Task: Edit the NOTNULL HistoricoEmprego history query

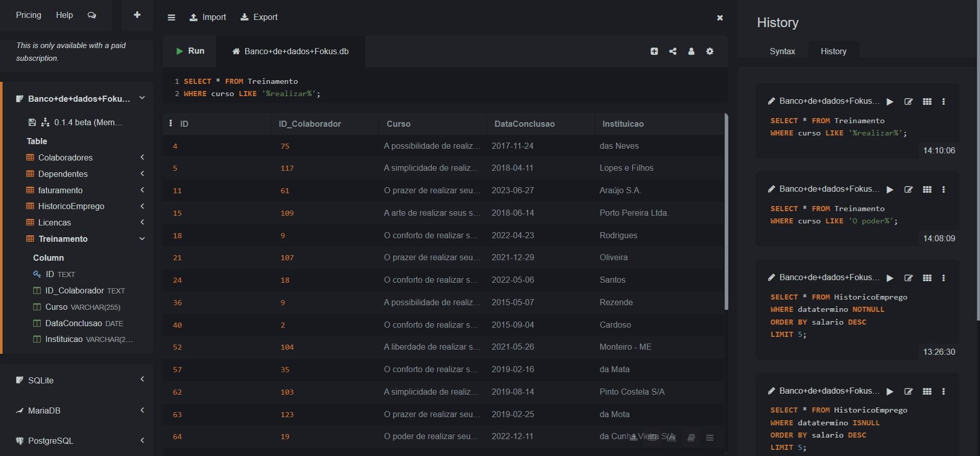Action: pyautogui.click(x=909, y=278)
